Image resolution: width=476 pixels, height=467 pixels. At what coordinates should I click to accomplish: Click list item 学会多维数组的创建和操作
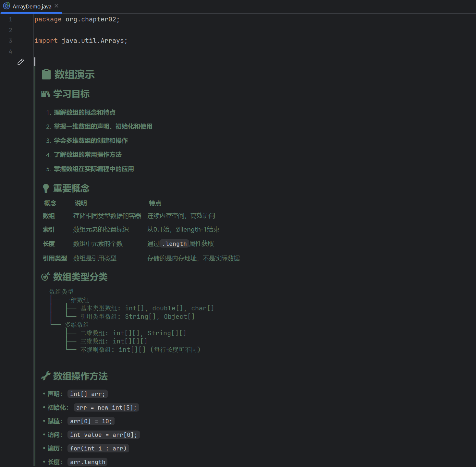pos(91,141)
